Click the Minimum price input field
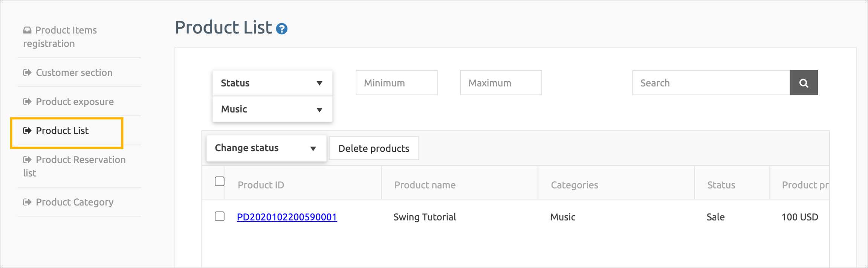Screen dimensions: 868x268 [396, 83]
